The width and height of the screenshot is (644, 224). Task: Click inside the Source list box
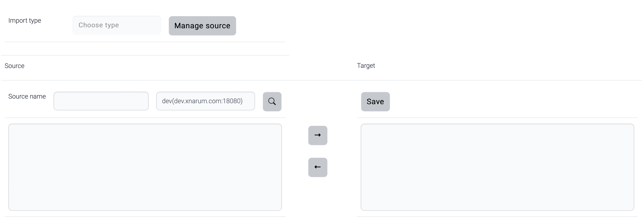(145, 167)
